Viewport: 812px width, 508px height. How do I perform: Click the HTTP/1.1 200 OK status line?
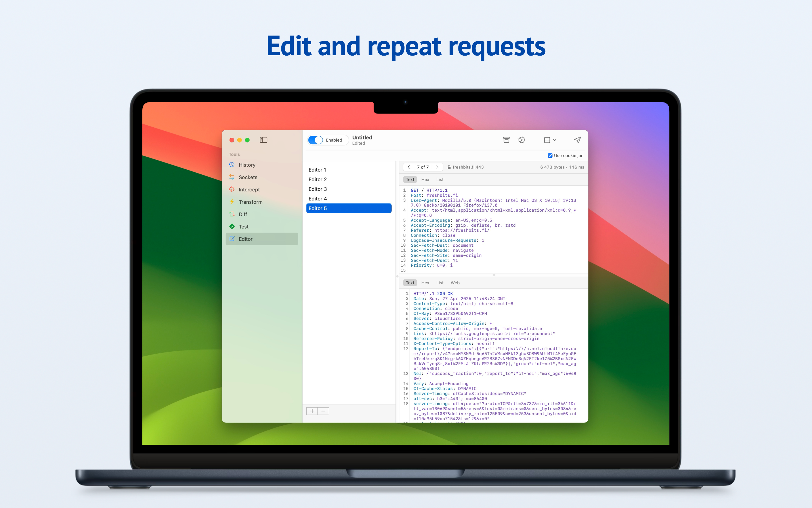433,294
